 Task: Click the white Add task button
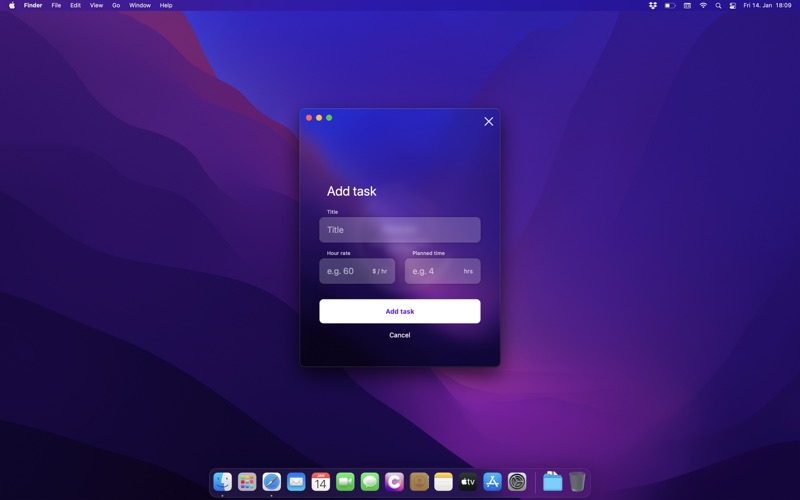point(399,311)
